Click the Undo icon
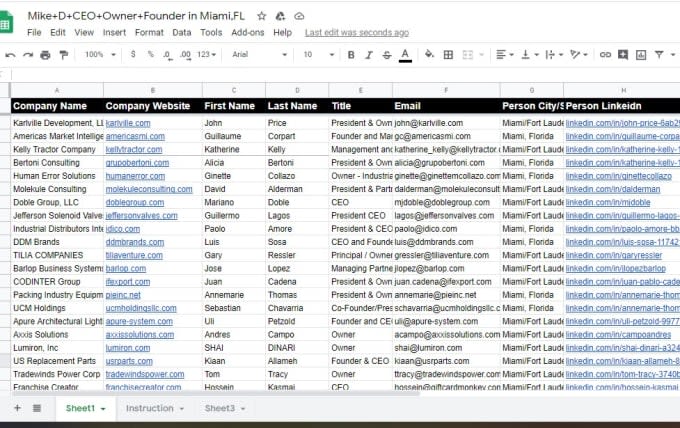The width and height of the screenshot is (680, 428). tap(10, 55)
